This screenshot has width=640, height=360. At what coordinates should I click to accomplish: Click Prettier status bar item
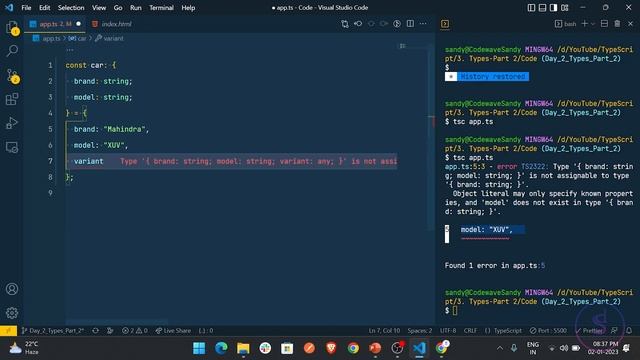pyautogui.click(x=589, y=331)
